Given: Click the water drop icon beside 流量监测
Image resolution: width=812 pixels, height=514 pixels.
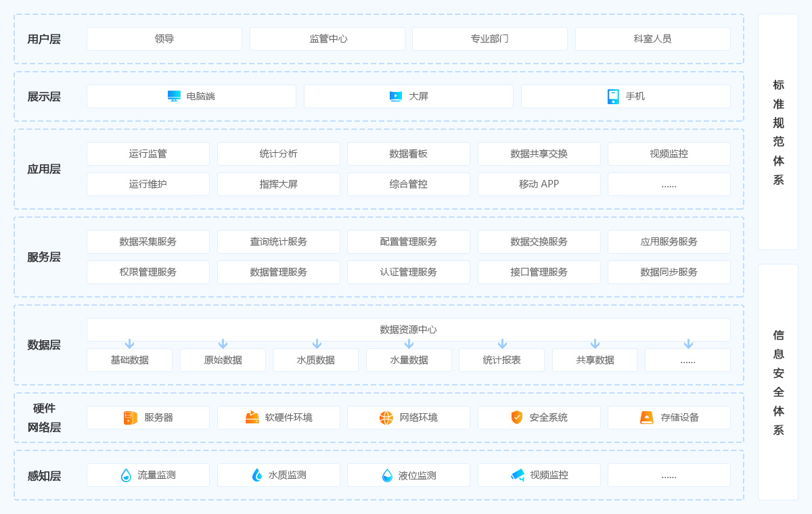Looking at the screenshot, I should tap(126, 475).
